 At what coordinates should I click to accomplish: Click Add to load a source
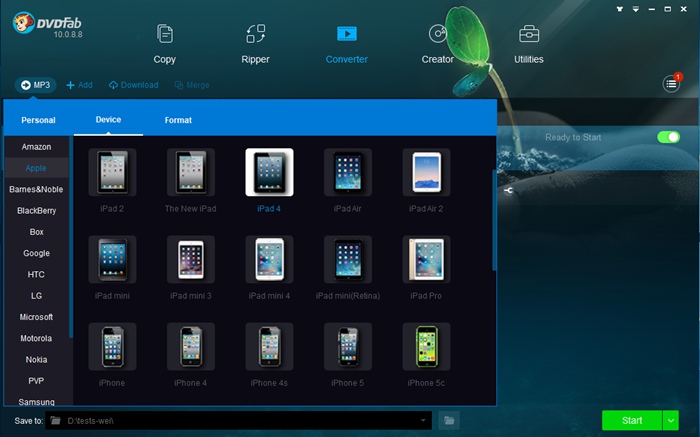click(79, 85)
